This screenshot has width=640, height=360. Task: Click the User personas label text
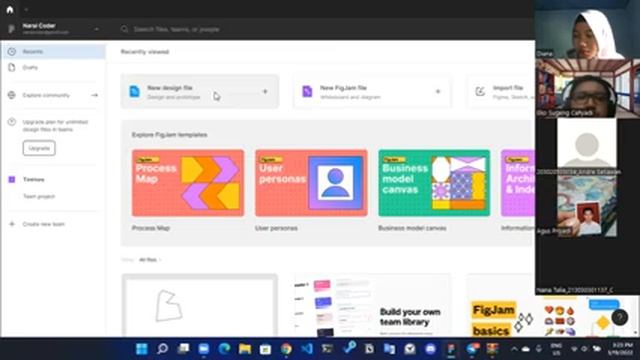point(276,228)
